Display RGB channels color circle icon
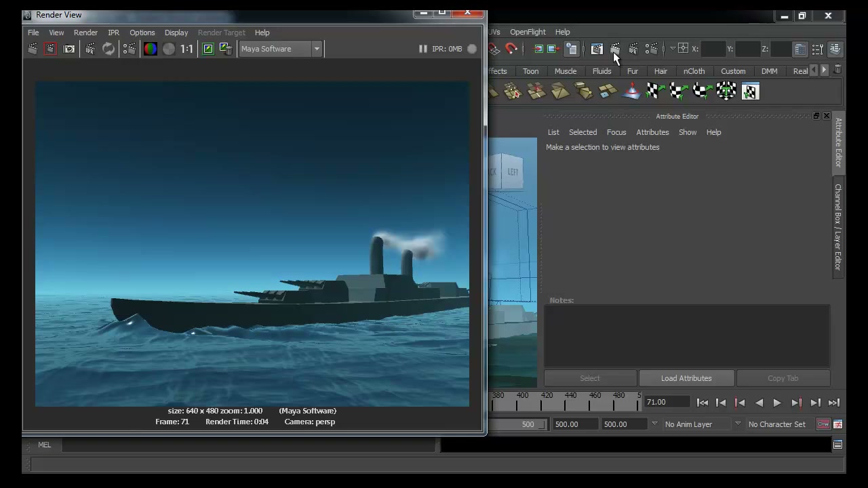This screenshot has height=488, width=868. [150, 49]
